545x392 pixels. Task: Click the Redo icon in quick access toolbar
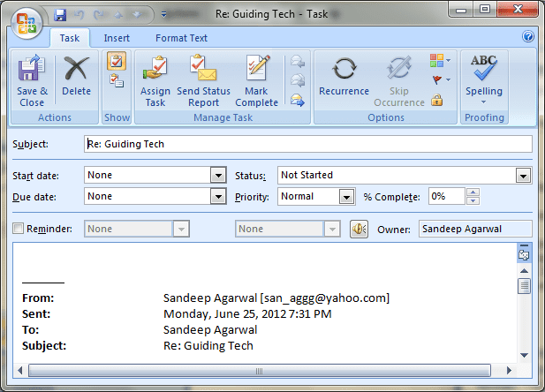point(99,15)
